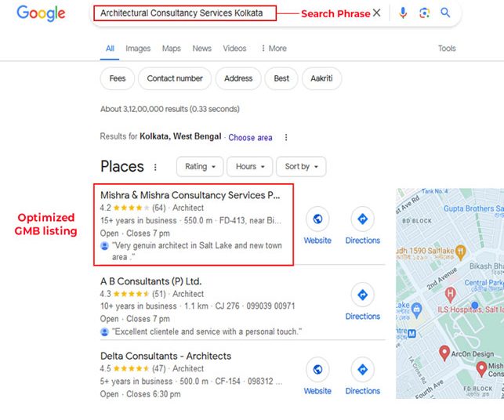The image size is (504, 420).
Task: Open the Tools search options
Action: pyautogui.click(x=447, y=49)
